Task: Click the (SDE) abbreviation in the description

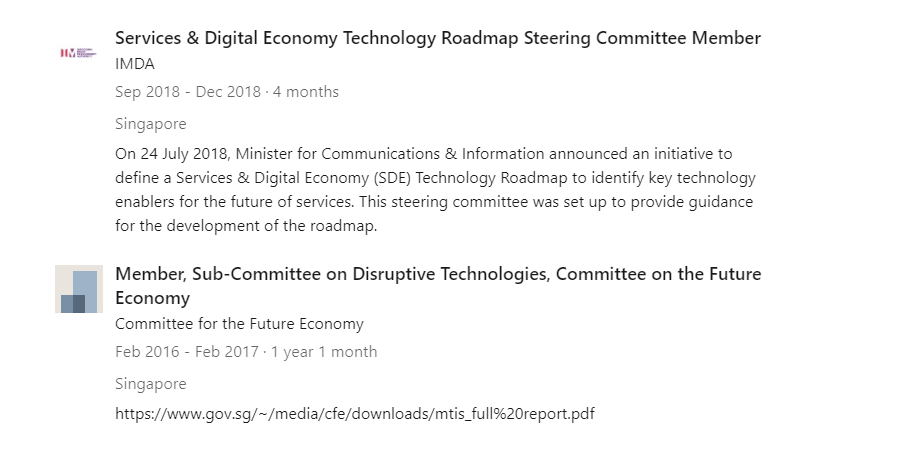Action: pyautogui.click(x=392, y=178)
